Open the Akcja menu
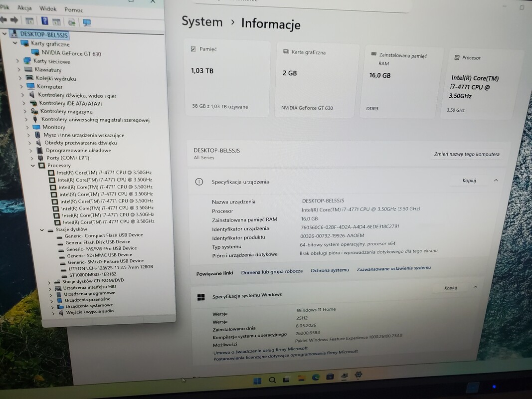 24,8
